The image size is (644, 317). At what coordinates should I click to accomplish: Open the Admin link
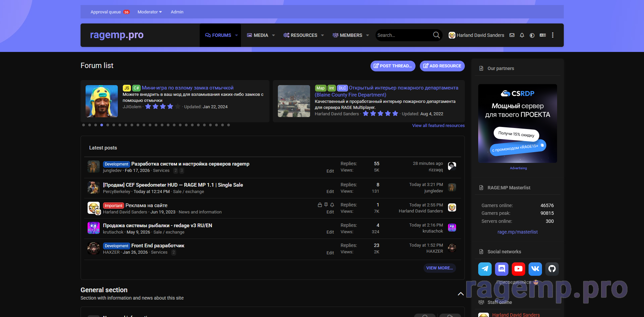click(x=177, y=12)
